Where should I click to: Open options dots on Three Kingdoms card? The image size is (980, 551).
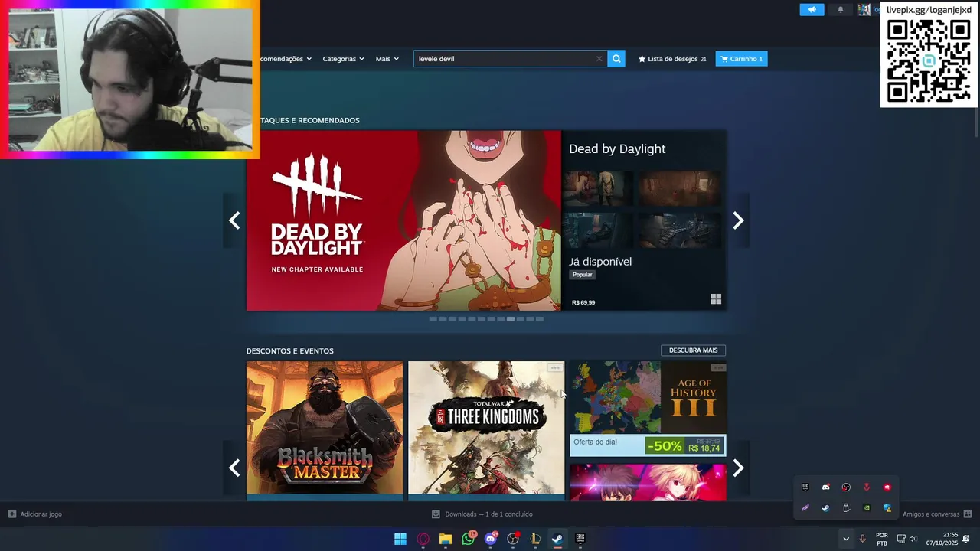555,368
